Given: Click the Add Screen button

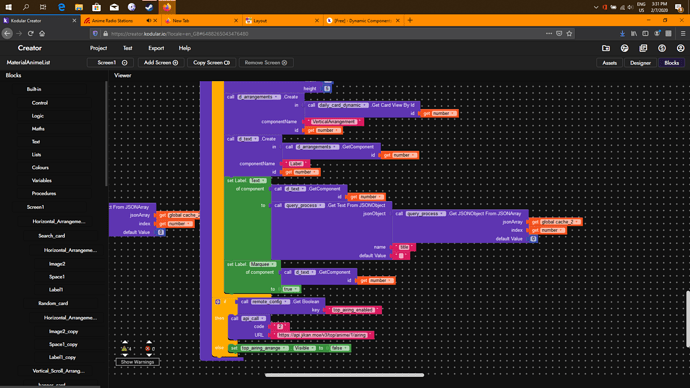Looking at the screenshot, I should pos(161,62).
